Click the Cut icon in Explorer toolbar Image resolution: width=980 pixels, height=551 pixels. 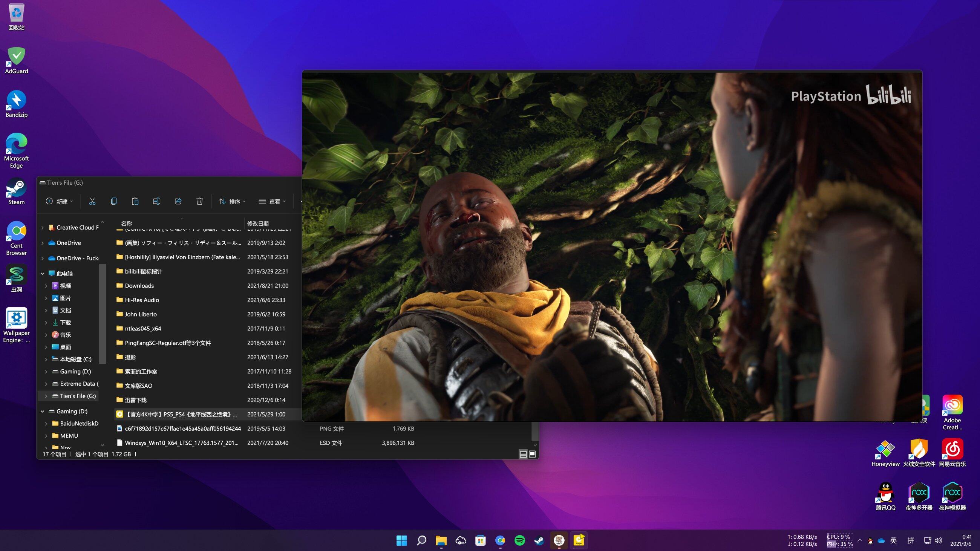click(x=92, y=201)
